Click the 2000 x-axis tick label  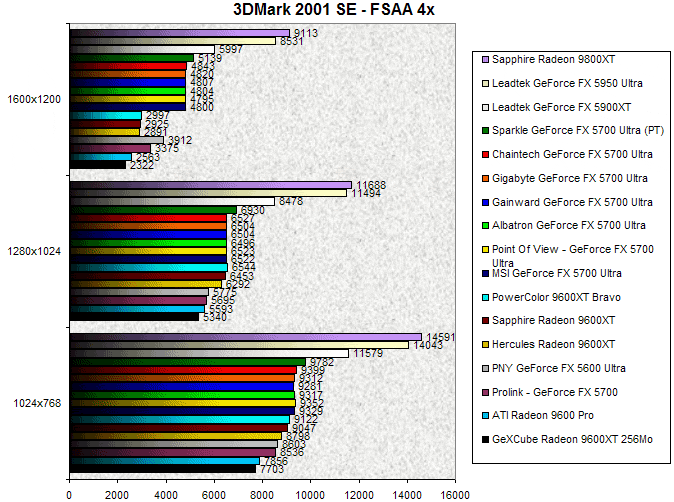pyautogui.click(x=117, y=495)
